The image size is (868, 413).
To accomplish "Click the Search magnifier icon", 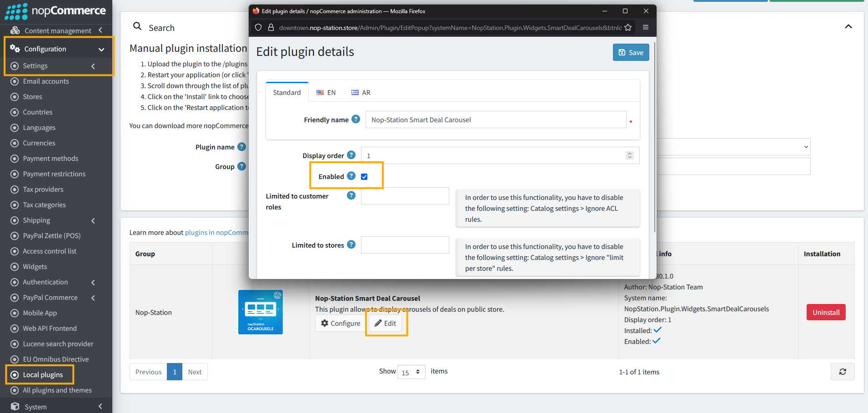I will (x=137, y=26).
